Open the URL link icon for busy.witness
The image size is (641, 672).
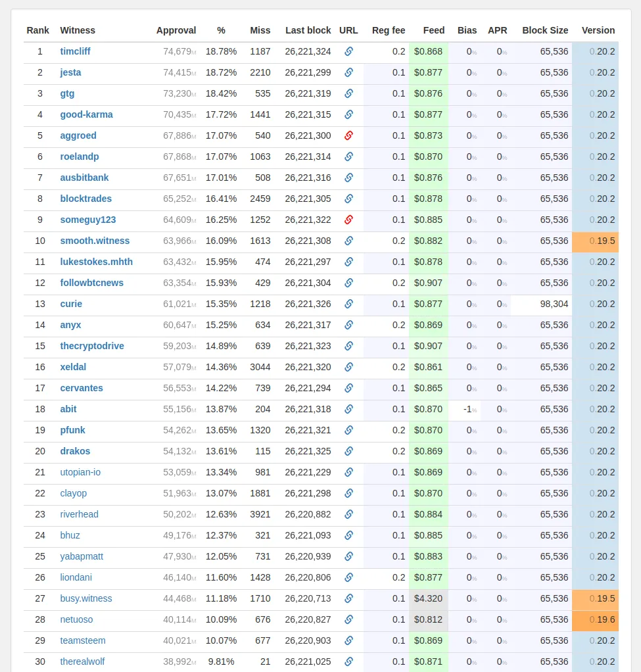pos(349,598)
